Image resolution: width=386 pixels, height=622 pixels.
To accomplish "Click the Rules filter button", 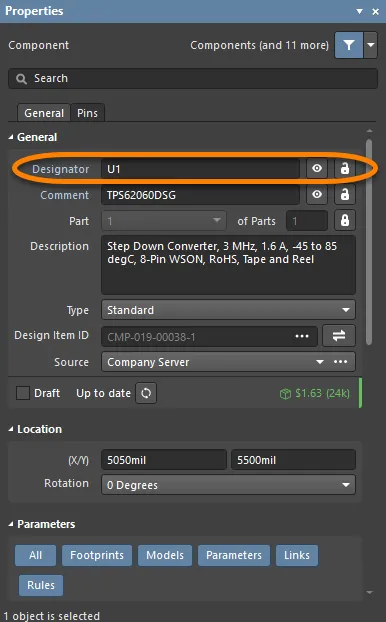I will pyautogui.click(x=41, y=585).
